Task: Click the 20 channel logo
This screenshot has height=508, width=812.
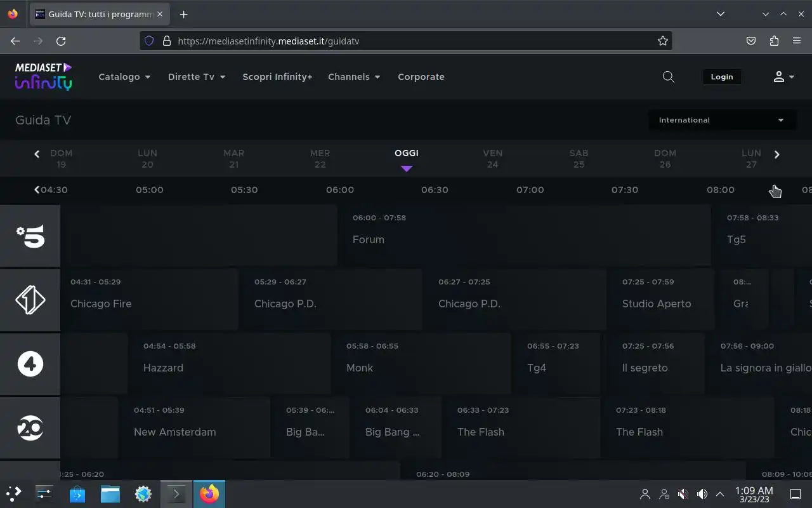Action: click(x=30, y=428)
